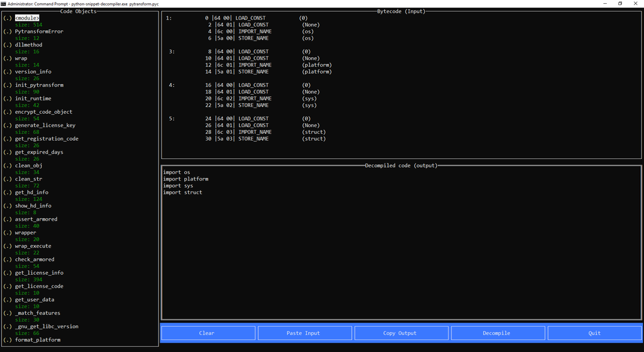
Task: Click the Clear button
Action: pyautogui.click(x=208, y=333)
